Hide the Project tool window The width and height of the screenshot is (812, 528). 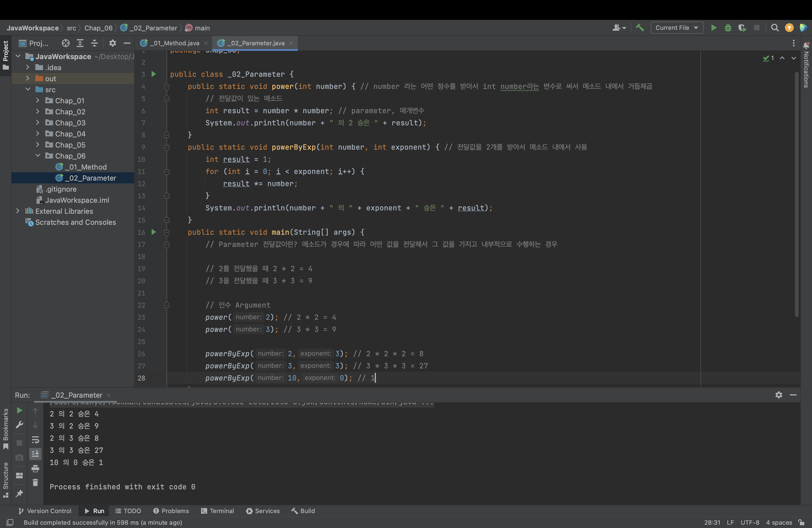coord(127,43)
